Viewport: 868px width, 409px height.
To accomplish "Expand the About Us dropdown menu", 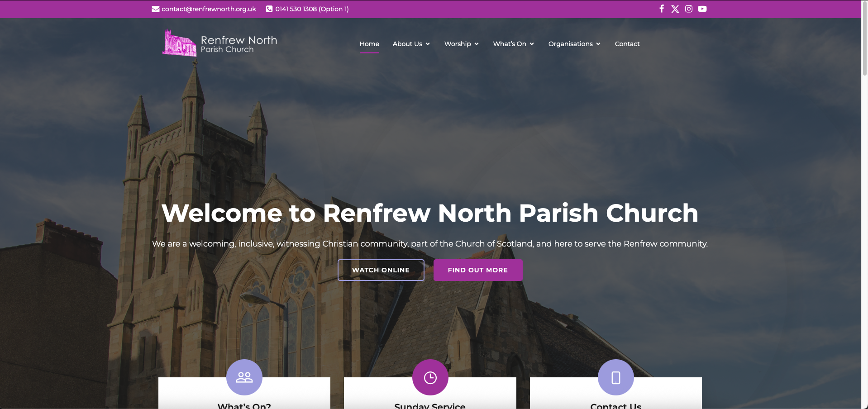I will coord(411,44).
